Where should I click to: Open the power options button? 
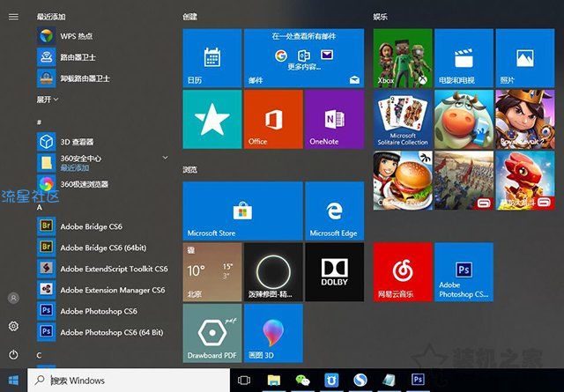point(13,355)
